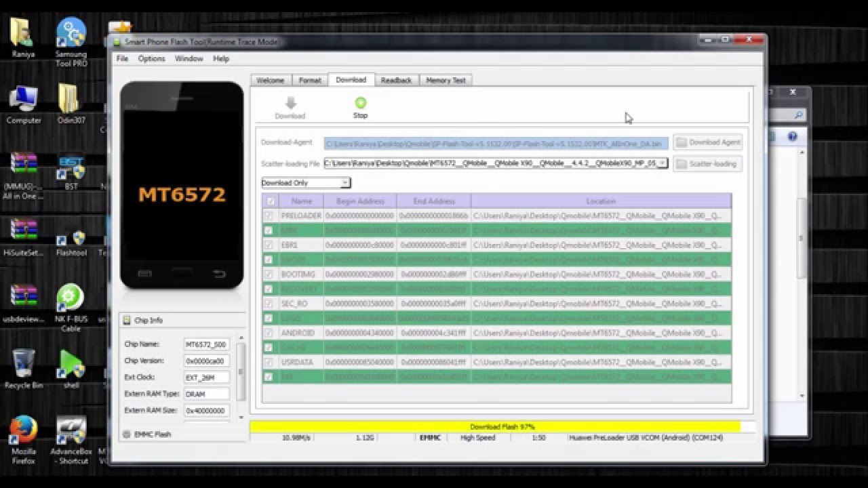Select the shell desktop shortcut

point(71,369)
